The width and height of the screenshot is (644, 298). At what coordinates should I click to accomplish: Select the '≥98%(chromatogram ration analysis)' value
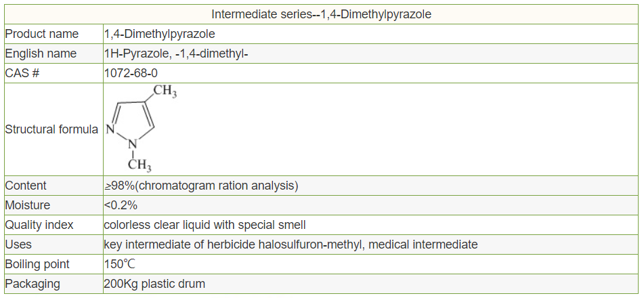coord(200,186)
